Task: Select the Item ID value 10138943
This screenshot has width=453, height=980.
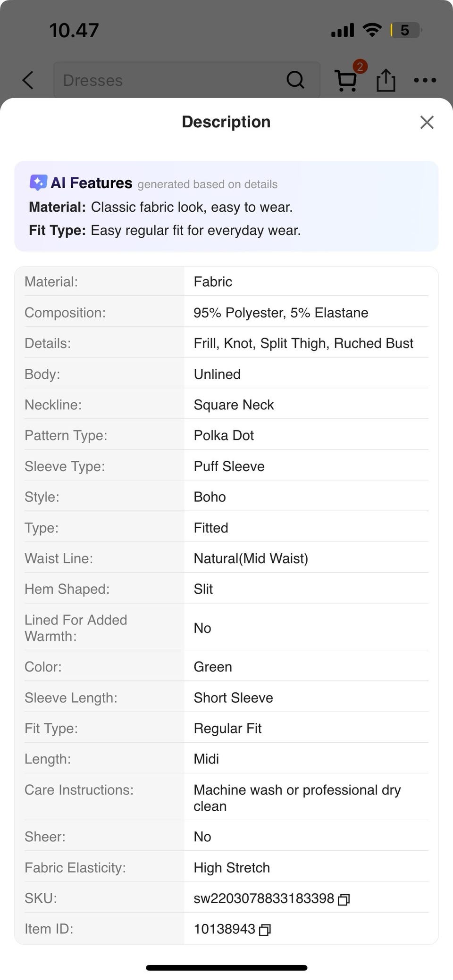Action: 225,929
